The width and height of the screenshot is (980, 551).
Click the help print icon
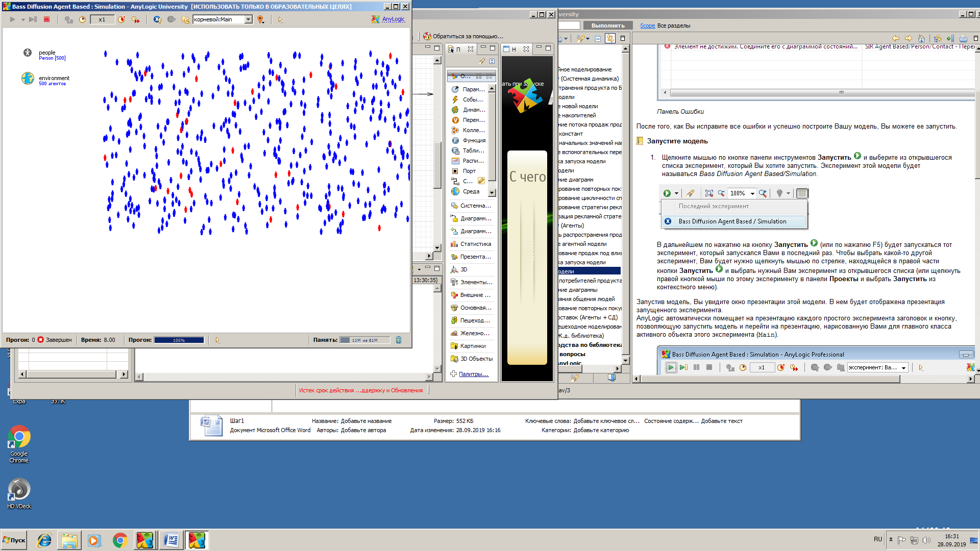[963, 38]
